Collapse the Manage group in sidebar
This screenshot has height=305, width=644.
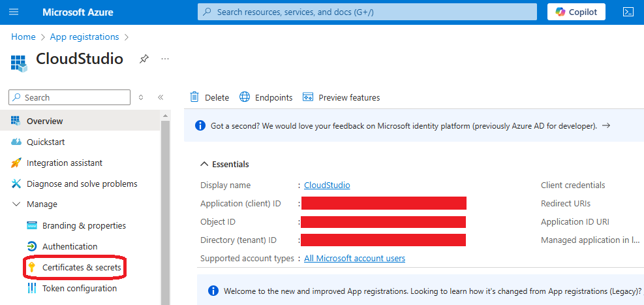tap(16, 204)
